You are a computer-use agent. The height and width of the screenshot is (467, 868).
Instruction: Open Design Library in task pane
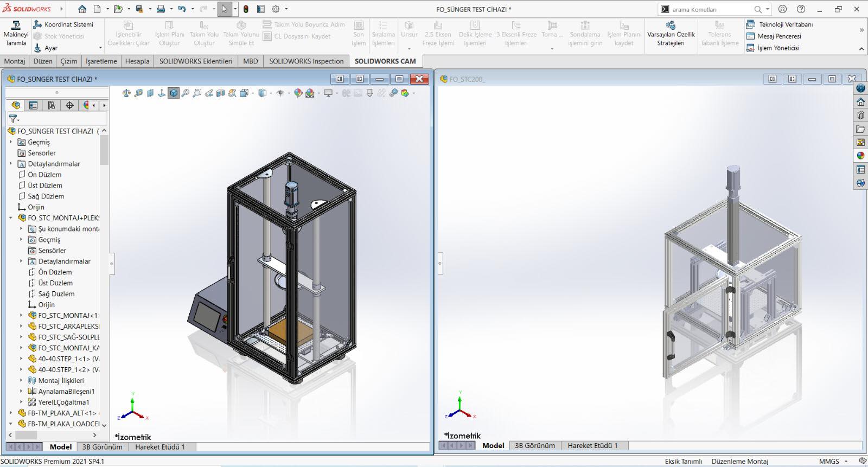860,115
